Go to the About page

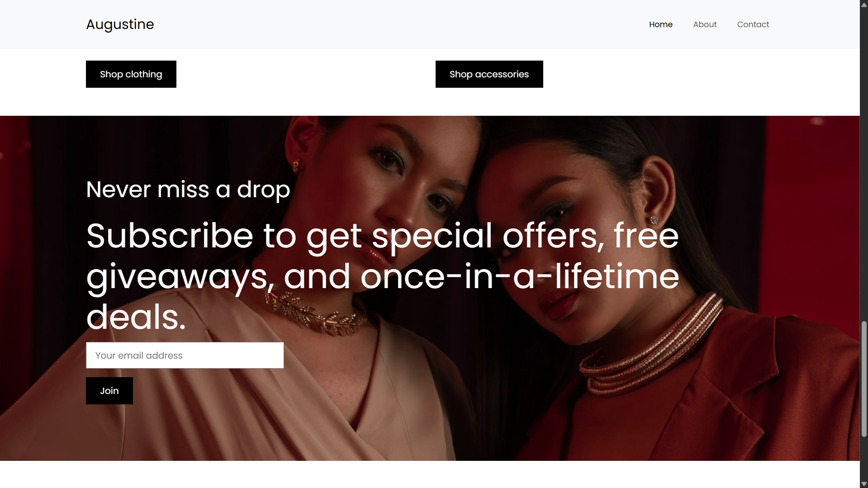(x=705, y=24)
